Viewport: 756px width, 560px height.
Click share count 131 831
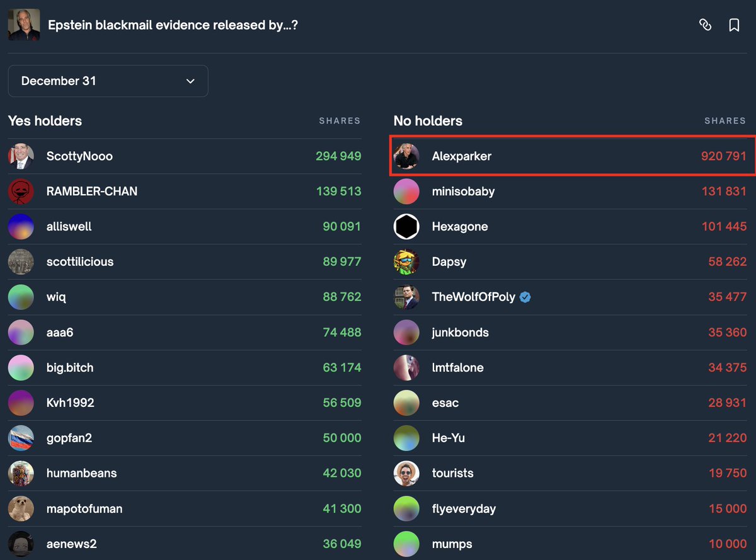(724, 191)
